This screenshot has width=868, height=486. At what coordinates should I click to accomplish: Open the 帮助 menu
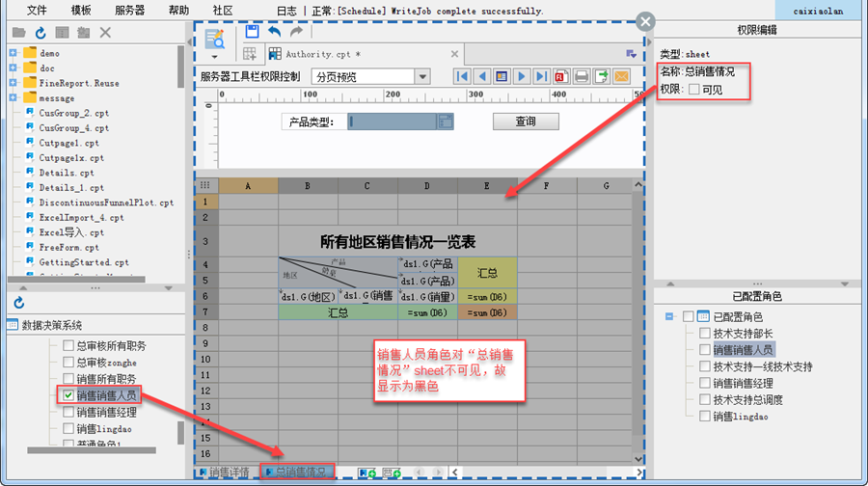click(x=178, y=11)
